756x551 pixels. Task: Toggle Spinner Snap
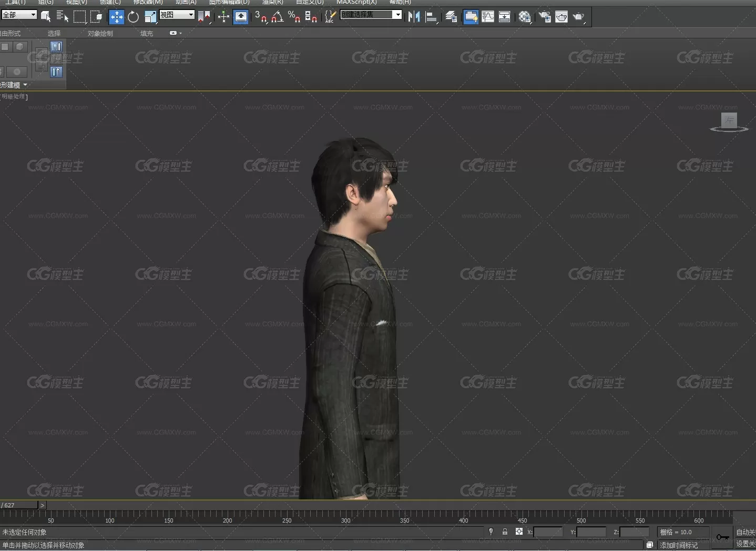(x=311, y=17)
